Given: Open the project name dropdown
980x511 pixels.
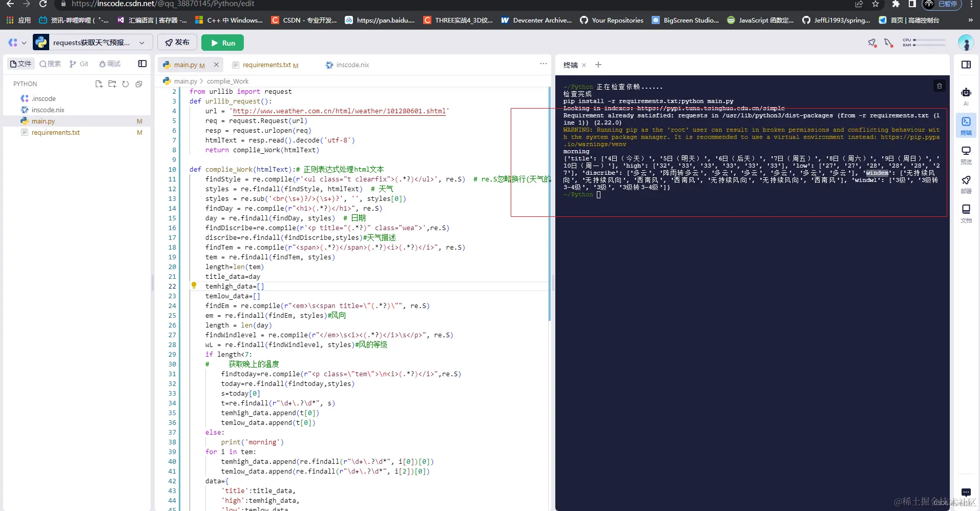Looking at the screenshot, I should 142,43.
